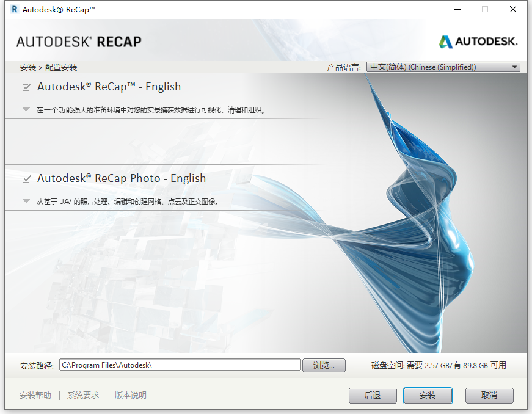The height and width of the screenshot is (414, 532).
Task: Open the 安装帮助 help link
Action: click(35, 395)
